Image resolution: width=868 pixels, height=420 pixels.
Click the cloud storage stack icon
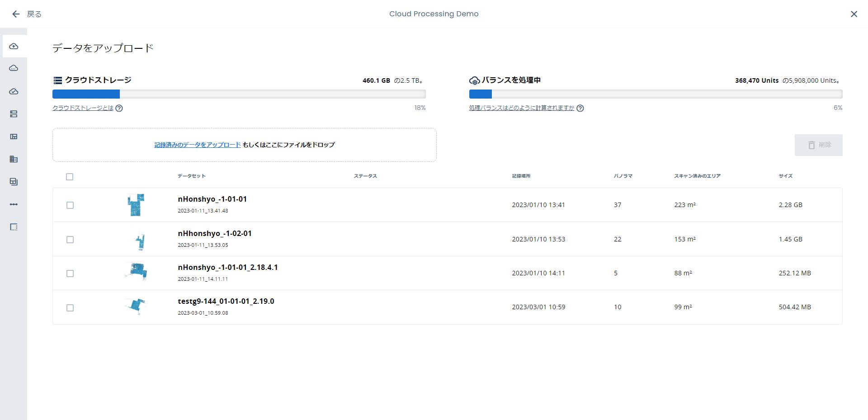click(57, 80)
